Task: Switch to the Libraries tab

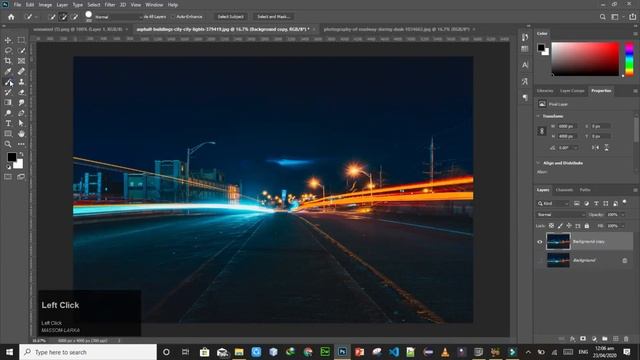Action: click(545, 91)
